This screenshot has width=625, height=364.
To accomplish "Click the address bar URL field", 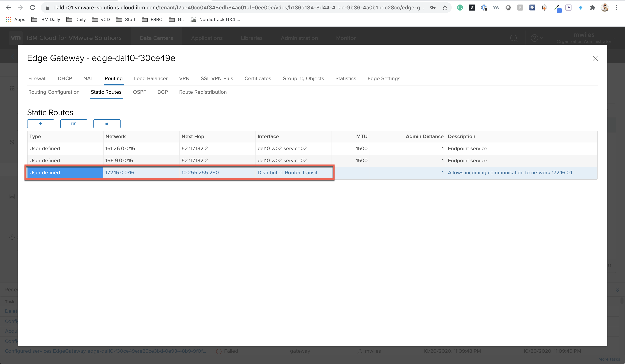I will (x=238, y=8).
